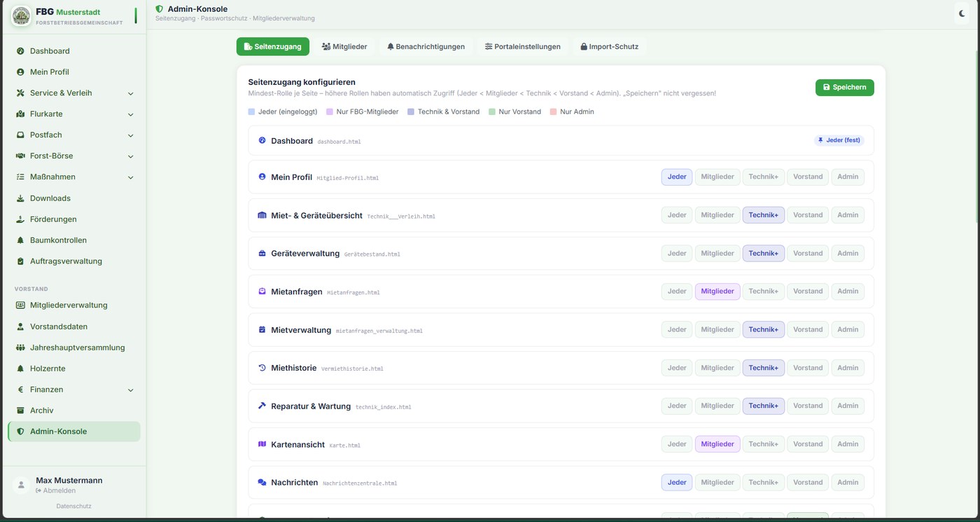Set Mietverwaltung access to Mitglieder
The image size is (980, 522).
[x=717, y=329]
